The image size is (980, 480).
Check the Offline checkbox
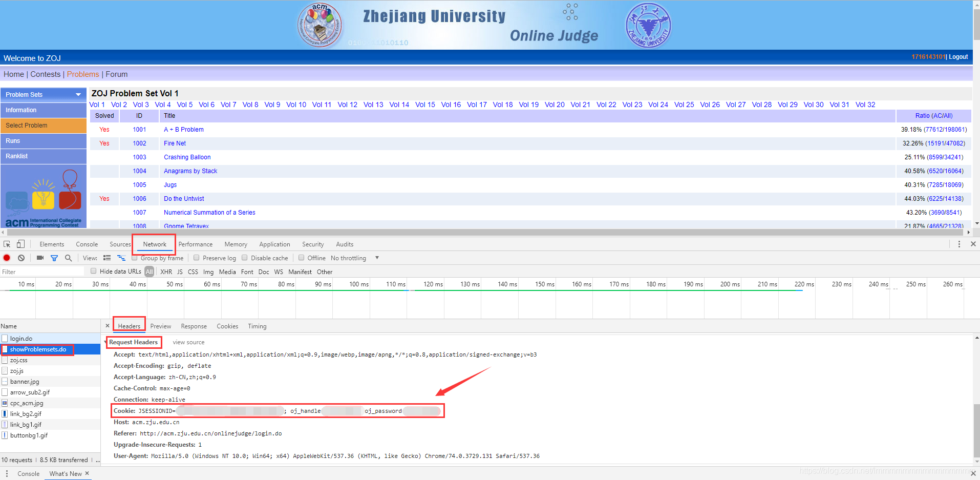[x=302, y=258]
